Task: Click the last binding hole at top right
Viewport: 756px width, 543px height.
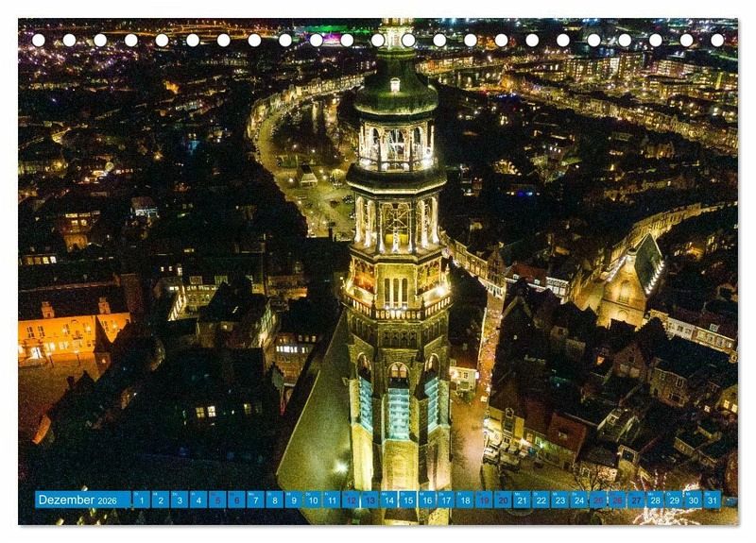Action: tap(717, 40)
